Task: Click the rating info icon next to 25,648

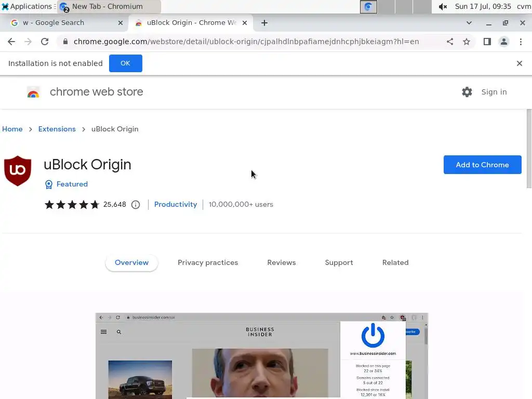Action: pos(136,205)
